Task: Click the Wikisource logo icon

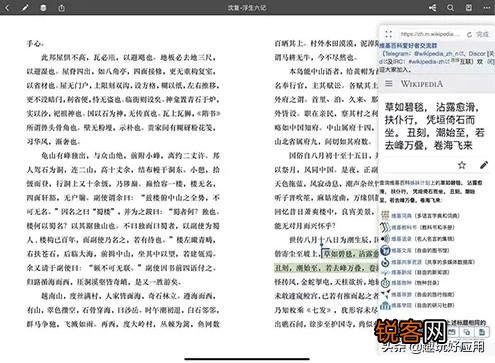Action: coord(385,250)
